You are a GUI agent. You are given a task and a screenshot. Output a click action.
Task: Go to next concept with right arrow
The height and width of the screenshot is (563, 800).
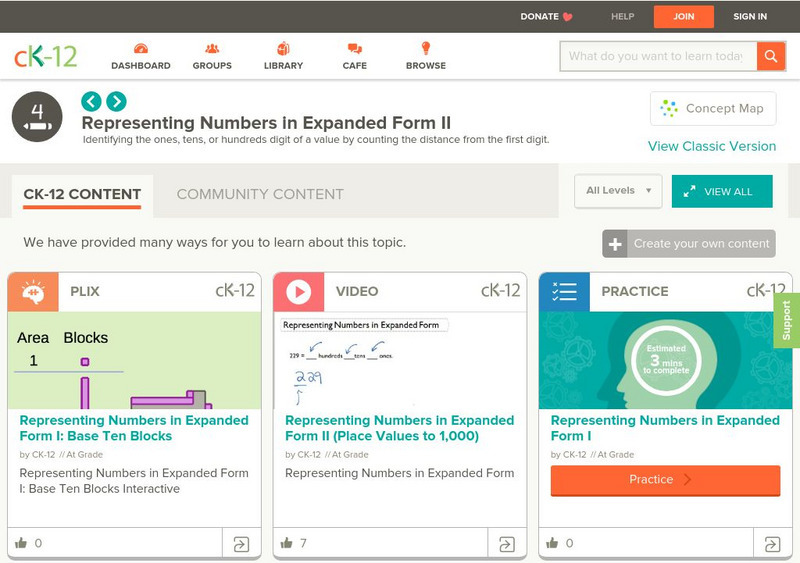click(116, 101)
